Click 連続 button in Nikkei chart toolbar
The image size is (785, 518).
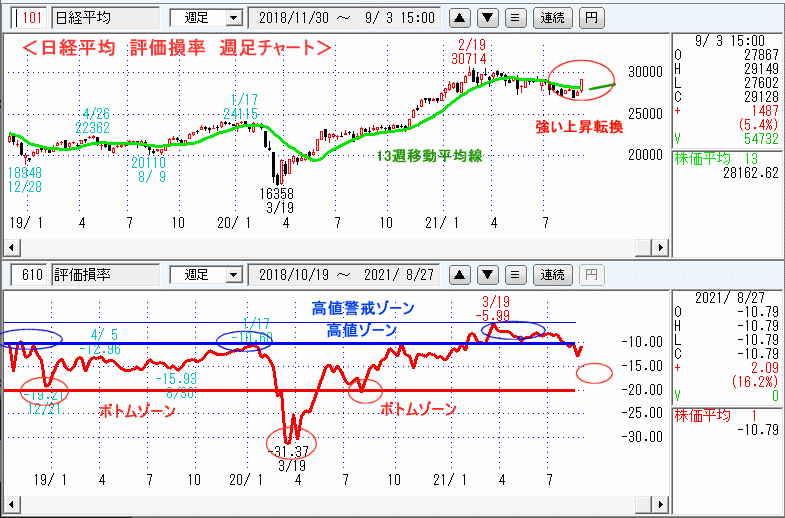click(553, 19)
